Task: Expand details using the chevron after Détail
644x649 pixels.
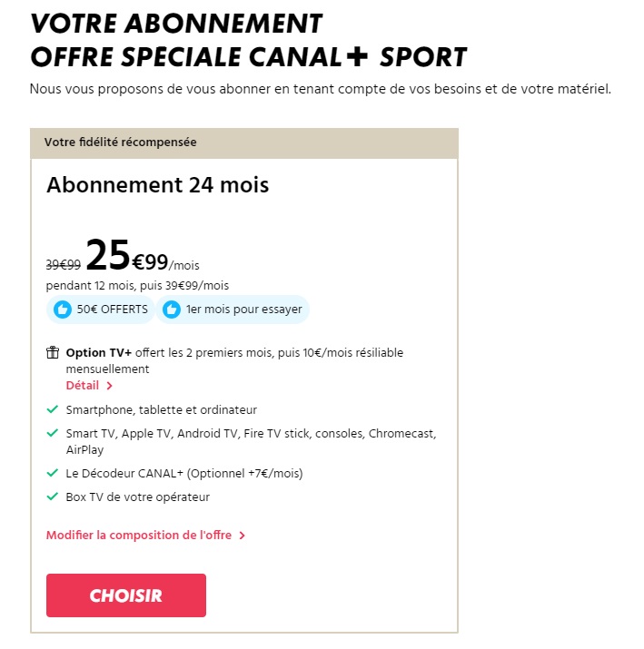Action: click(x=110, y=386)
